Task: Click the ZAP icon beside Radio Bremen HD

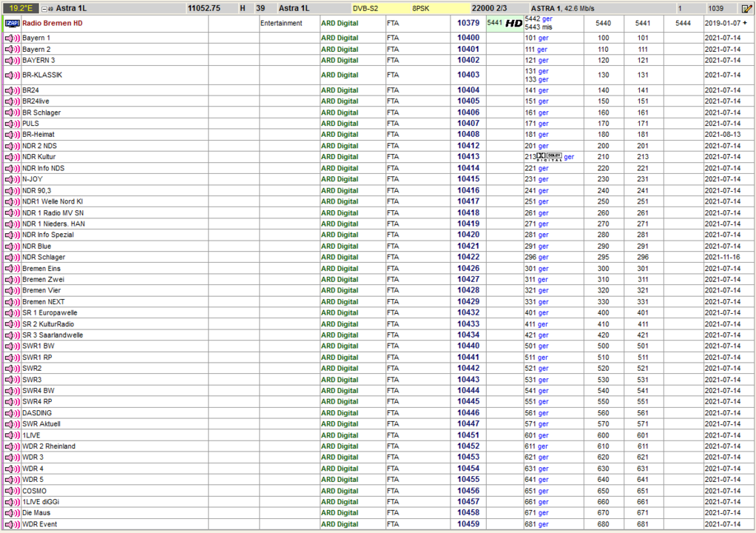Action: click(13, 23)
